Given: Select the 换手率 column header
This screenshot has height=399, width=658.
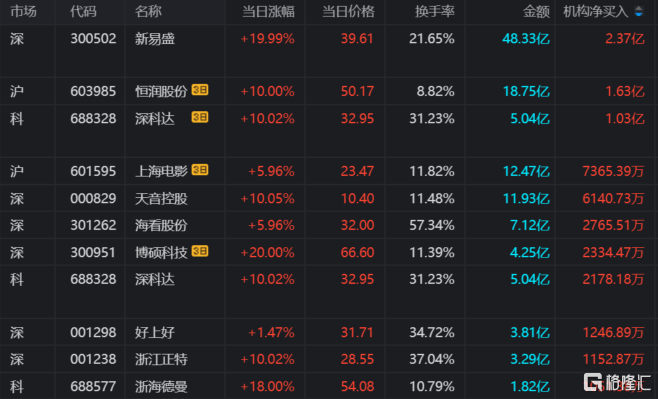Looking at the screenshot, I should [434, 12].
